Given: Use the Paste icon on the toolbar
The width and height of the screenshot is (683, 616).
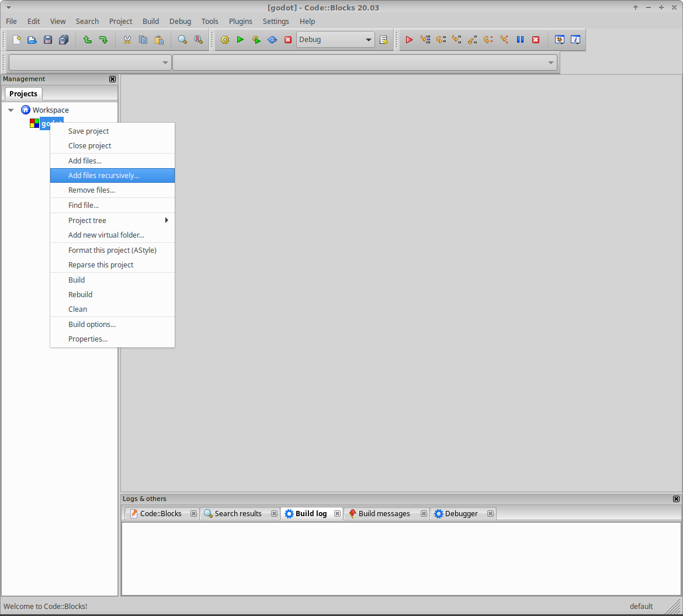Looking at the screenshot, I should click(x=160, y=40).
